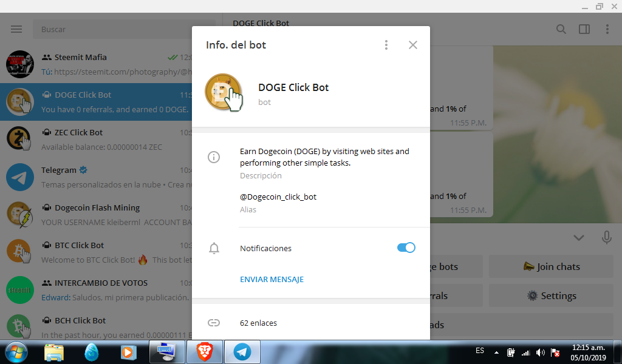Click the DOGE Click Bot title in chat header

click(x=261, y=24)
